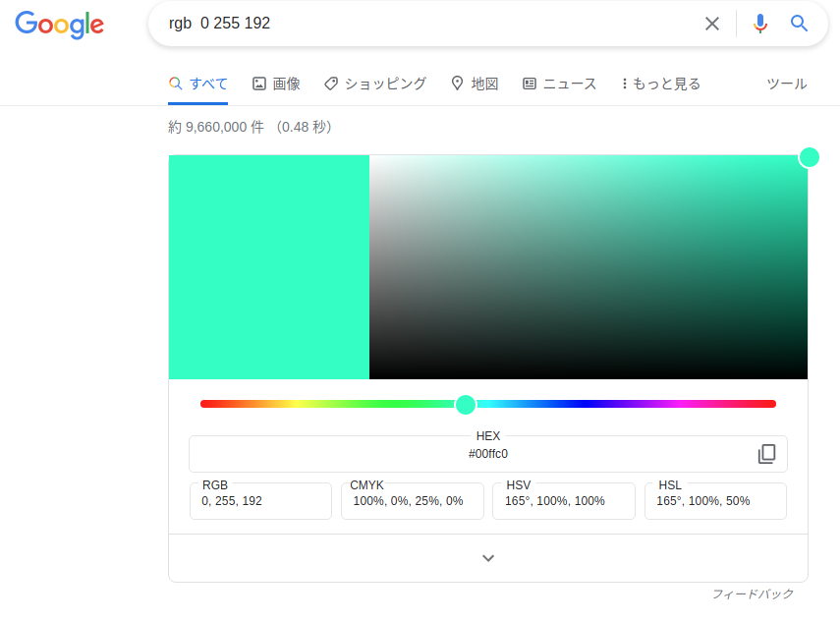The height and width of the screenshot is (622, 840).
Task: Click the ニュース newspaper icon
Action: point(531,84)
